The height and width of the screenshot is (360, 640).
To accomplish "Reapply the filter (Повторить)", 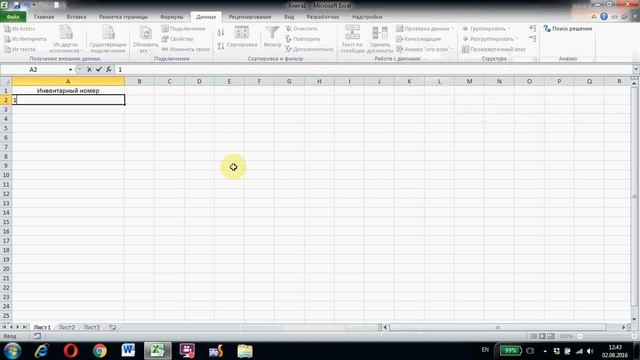I will [303, 39].
